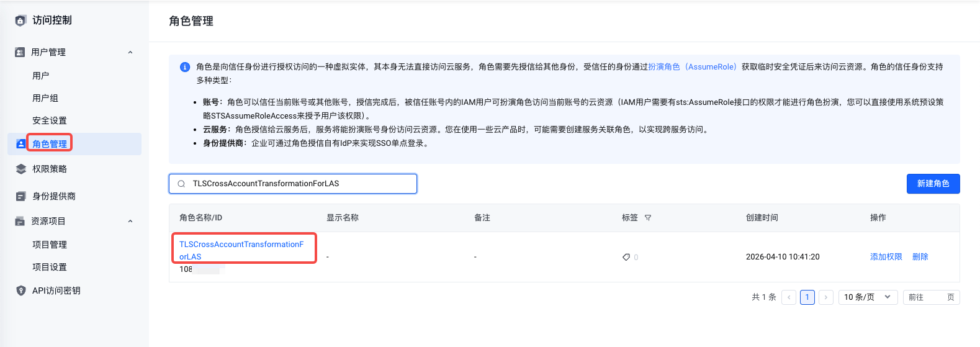
Task: Select page 1 in pagination
Action: [x=807, y=297]
